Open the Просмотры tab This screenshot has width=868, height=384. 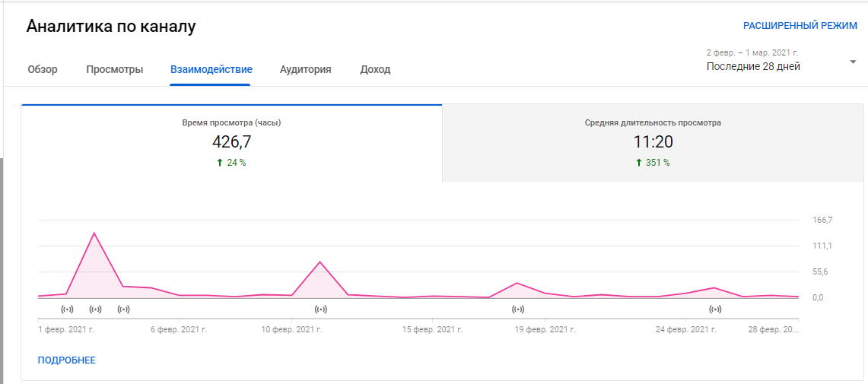[x=114, y=69]
